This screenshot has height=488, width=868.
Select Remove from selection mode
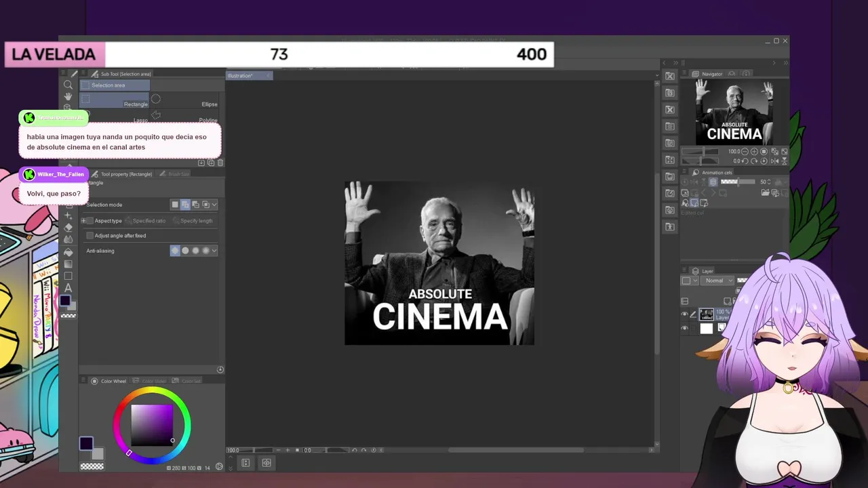(x=195, y=205)
